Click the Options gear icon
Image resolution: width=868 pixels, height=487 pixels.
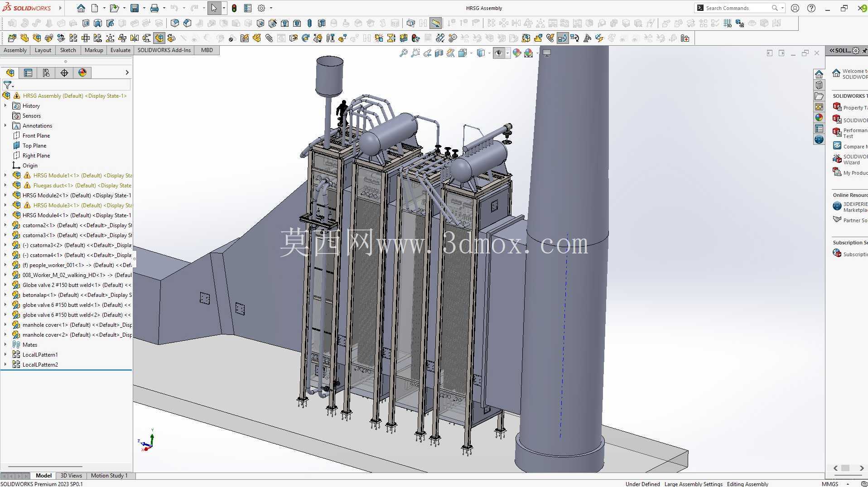pyautogui.click(x=261, y=8)
